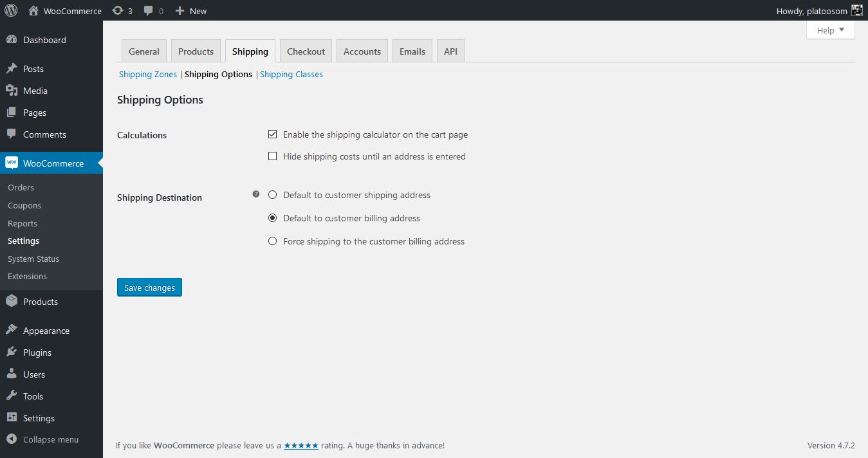Click the Products box icon in sidebar
Viewport: 868px width, 458px height.
12,302
